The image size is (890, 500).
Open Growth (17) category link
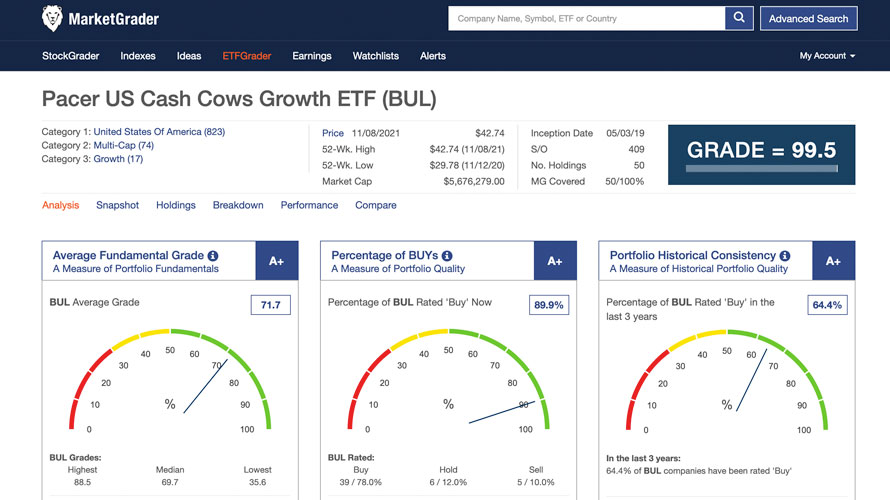[118, 159]
